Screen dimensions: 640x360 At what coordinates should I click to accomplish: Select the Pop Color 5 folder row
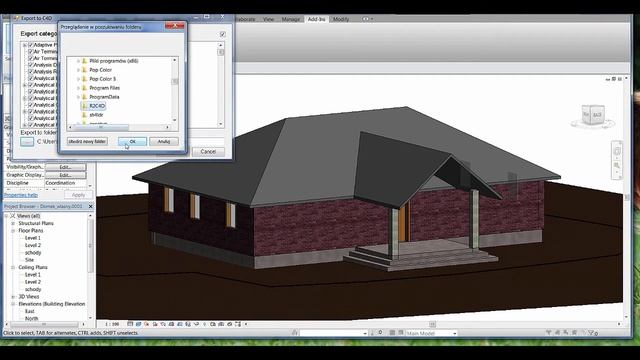tap(102, 79)
